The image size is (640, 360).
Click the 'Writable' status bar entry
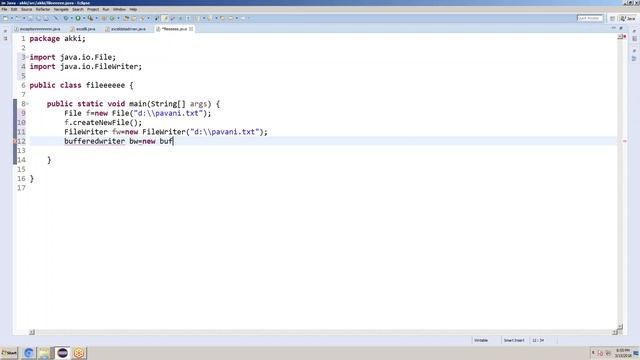pos(481,340)
